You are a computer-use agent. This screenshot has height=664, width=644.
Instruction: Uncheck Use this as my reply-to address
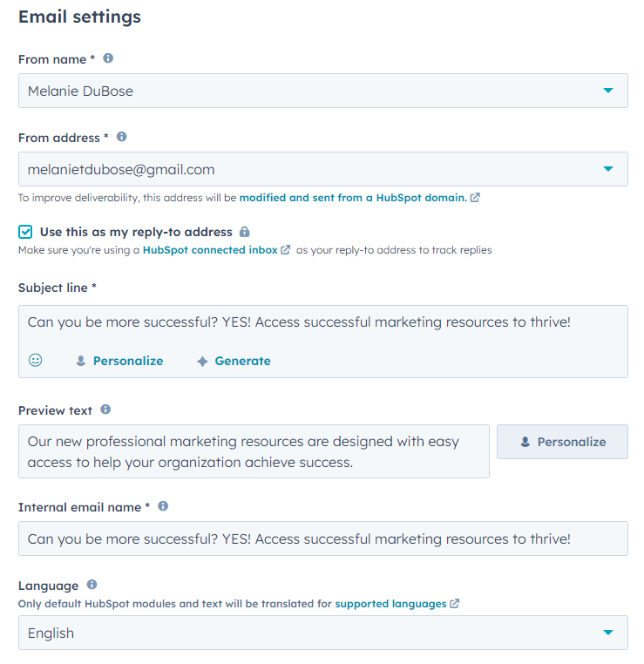[x=25, y=232]
